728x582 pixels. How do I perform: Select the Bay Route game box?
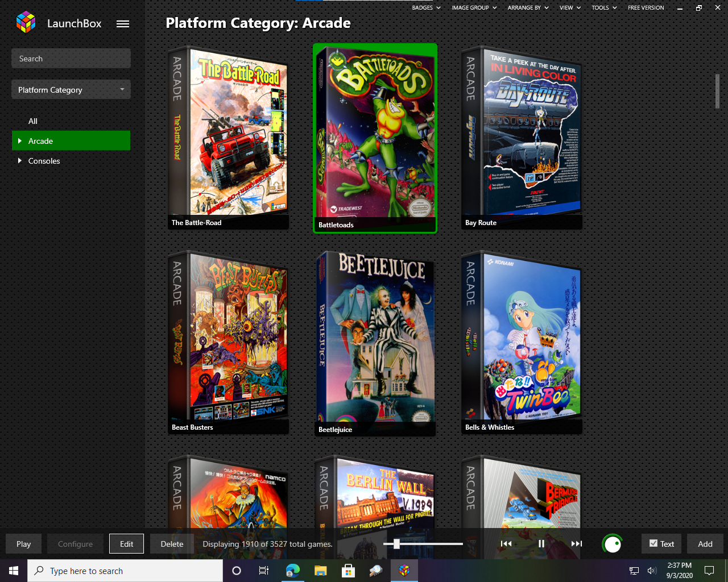point(522,137)
